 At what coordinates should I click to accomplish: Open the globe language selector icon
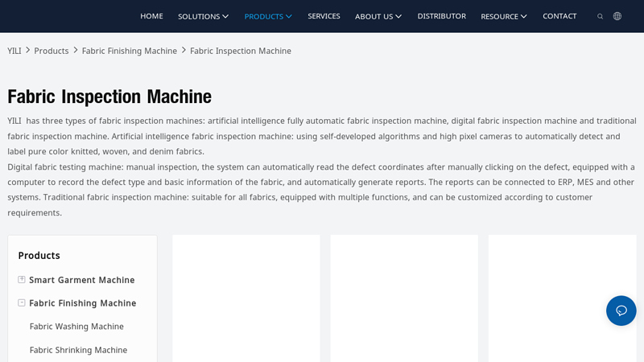617,16
